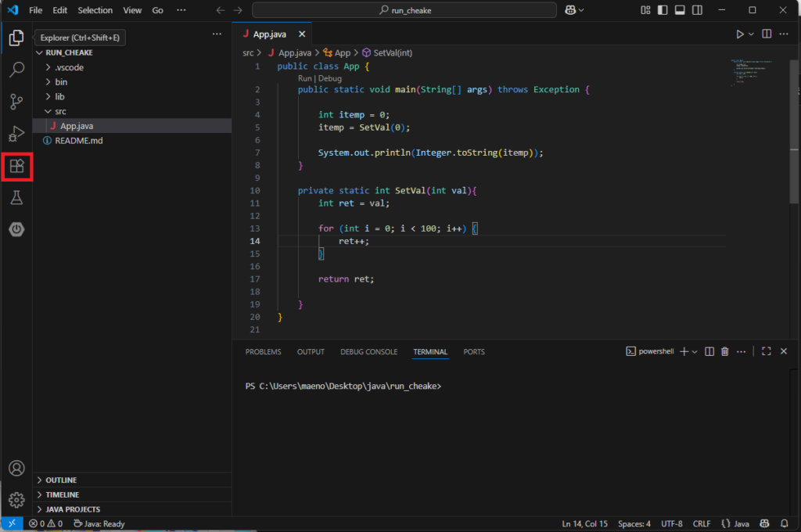Change the CRLF end of line sequence

point(702,524)
